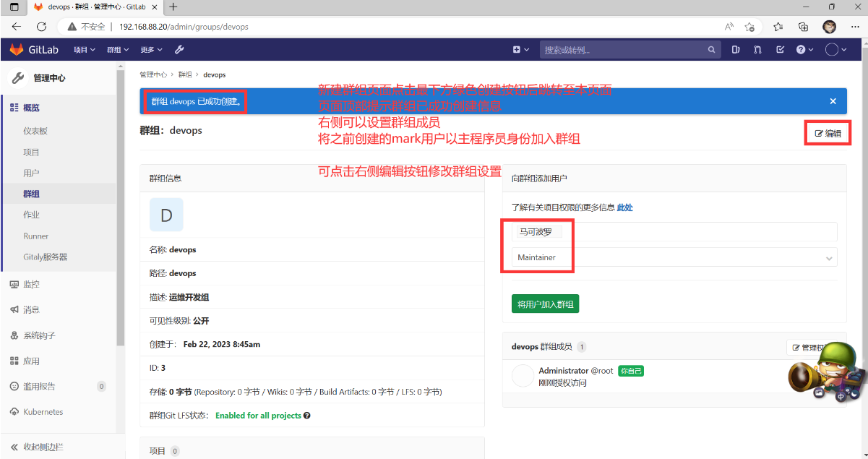This screenshot has width=868, height=459.
Task: Click the read aloud icon in address bar
Action: [x=729, y=27]
